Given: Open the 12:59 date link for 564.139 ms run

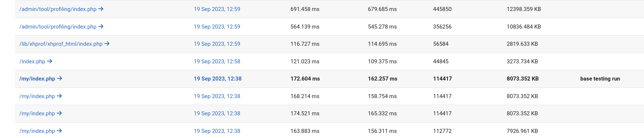Looking at the screenshot, I should pos(217,27).
